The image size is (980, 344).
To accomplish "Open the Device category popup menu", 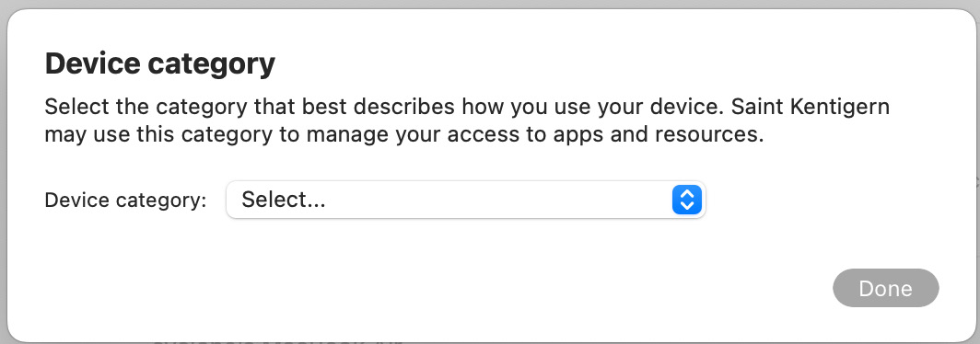I will pos(466,200).
